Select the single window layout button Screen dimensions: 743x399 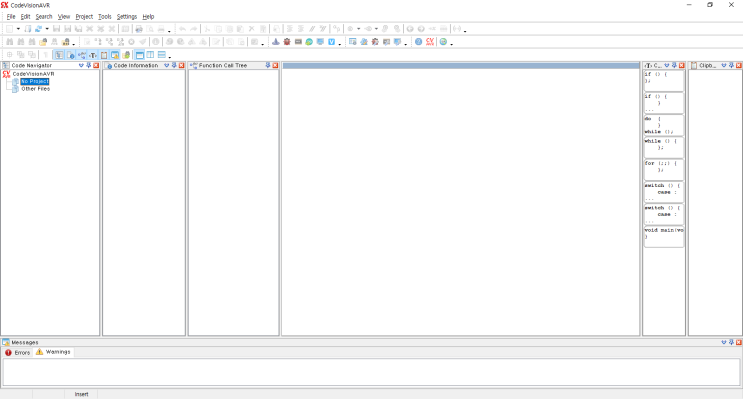[140, 55]
